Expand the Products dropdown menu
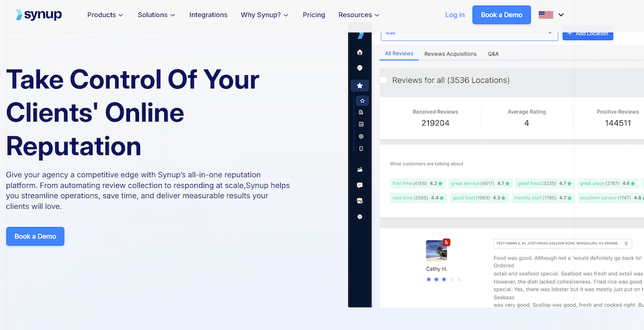Viewport: 644px width, 330px height. (106, 15)
